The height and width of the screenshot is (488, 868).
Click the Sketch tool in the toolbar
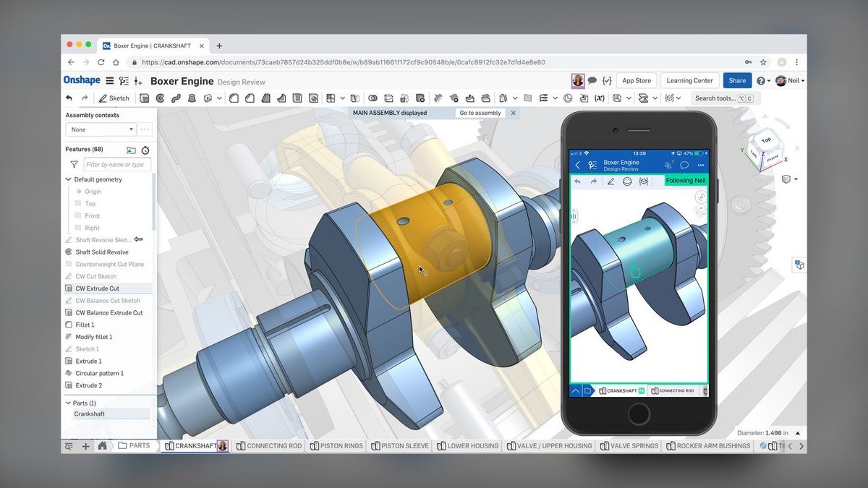coord(114,98)
